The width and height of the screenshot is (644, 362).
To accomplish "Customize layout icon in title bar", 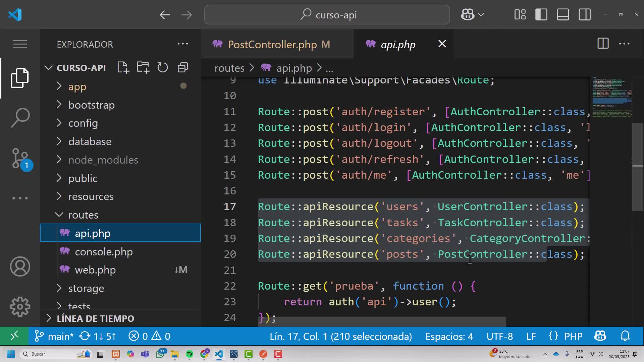I will pyautogui.click(x=520, y=15).
